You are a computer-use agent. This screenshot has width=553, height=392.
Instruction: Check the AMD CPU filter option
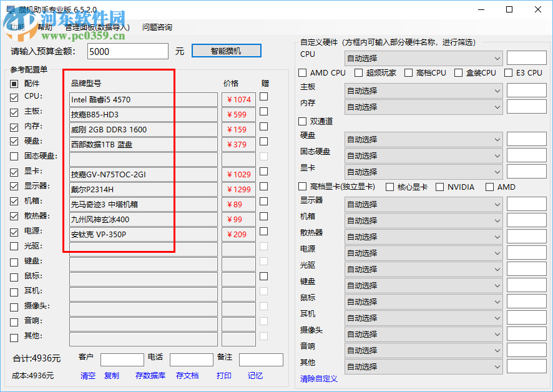pyautogui.click(x=303, y=72)
